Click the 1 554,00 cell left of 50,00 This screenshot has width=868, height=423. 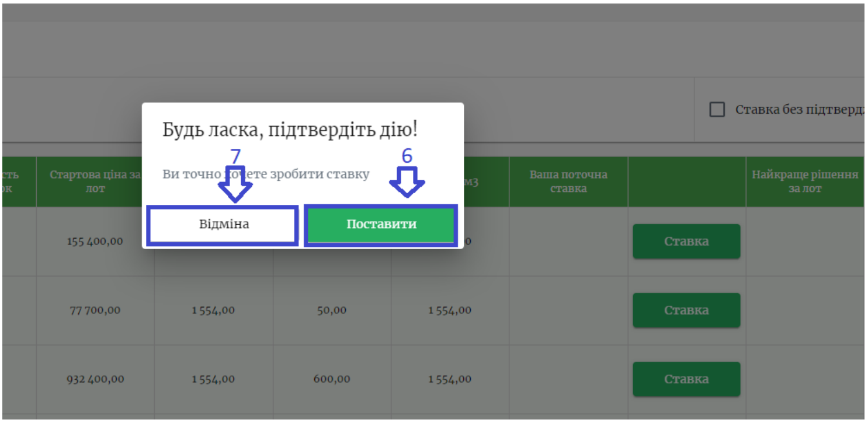click(x=213, y=310)
